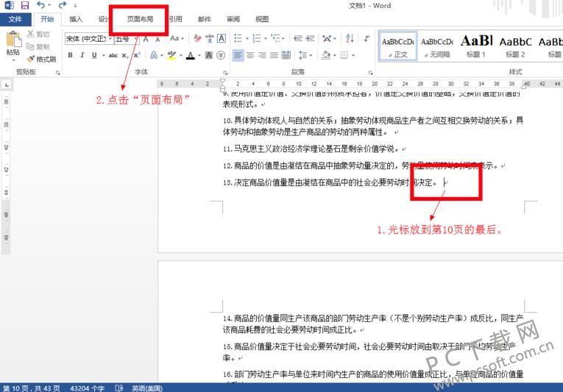
Task: Click the sort A-Z icon
Action: pos(350,38)
